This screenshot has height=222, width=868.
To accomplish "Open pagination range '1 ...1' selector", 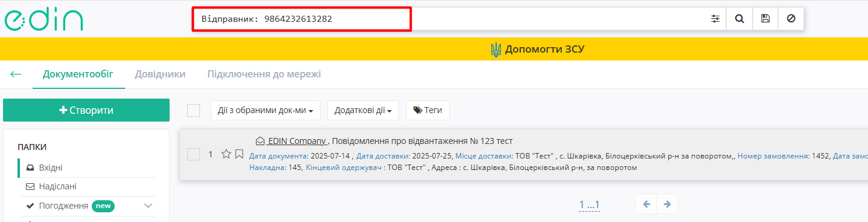I will [589, 204].
